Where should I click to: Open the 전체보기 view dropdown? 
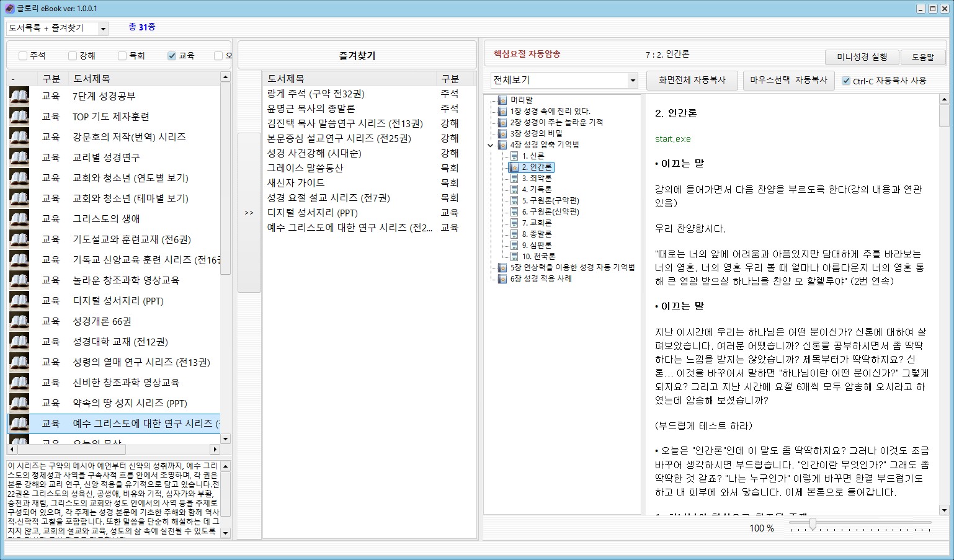click(632, 81)
